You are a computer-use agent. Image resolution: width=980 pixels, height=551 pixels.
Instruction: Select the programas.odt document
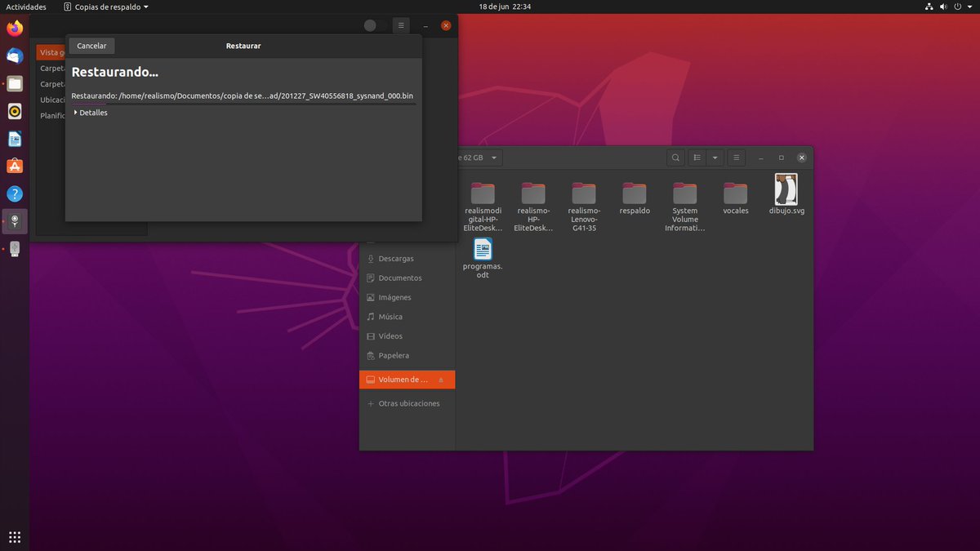pyautogui.click(x=483, y=258)
